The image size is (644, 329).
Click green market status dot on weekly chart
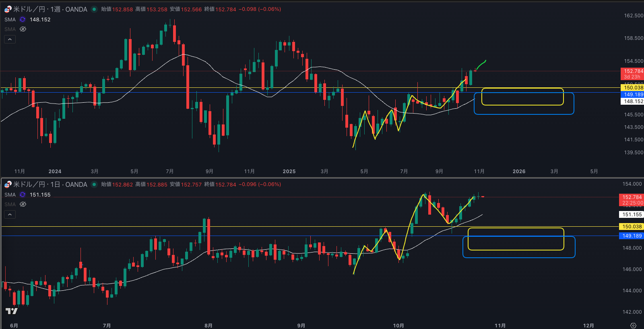[x=94, y=9]
